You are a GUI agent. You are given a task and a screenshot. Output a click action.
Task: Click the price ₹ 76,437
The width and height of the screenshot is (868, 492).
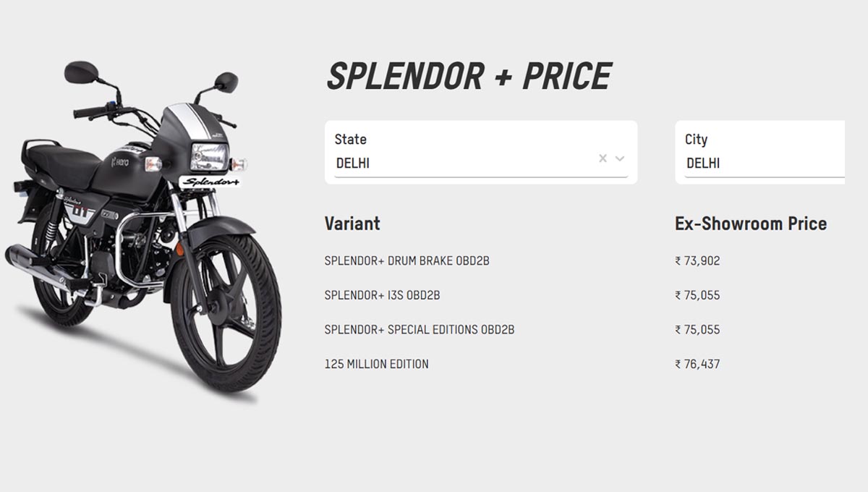point(697,364)
